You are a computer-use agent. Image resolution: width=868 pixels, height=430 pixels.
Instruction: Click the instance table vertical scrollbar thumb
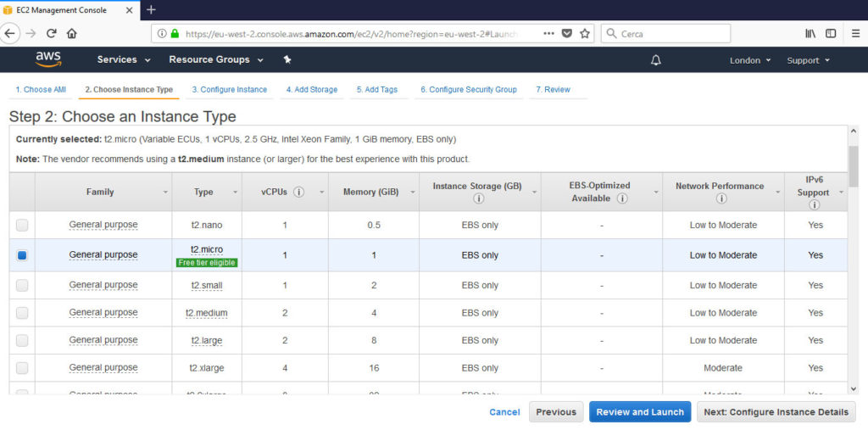[x=854, y=166]
